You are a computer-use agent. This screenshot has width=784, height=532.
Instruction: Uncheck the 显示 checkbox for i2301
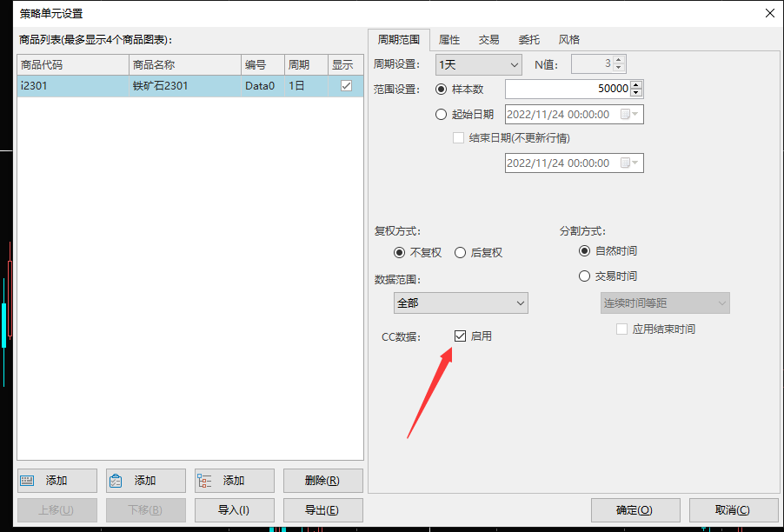click(x=346, y=86)
